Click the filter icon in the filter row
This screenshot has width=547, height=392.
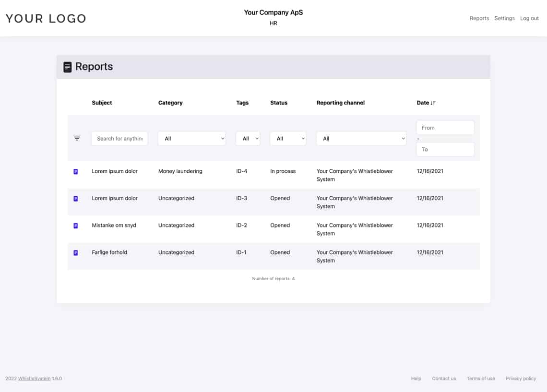pos(77,139)
